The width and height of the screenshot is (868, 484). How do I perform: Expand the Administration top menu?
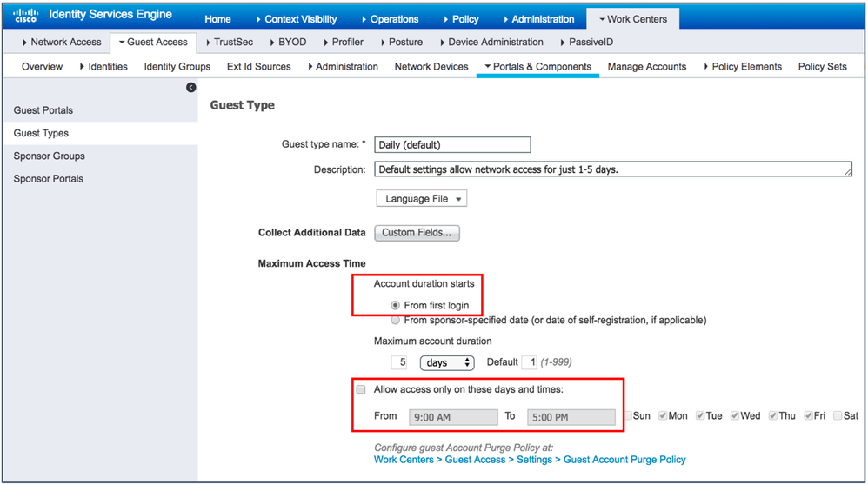pos(539,19)
